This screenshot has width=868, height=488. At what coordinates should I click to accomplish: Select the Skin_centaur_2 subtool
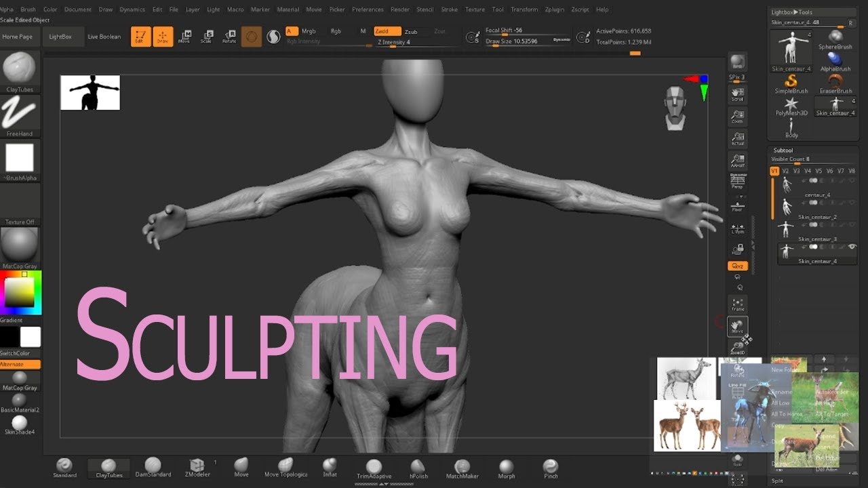tap(816, 208)
